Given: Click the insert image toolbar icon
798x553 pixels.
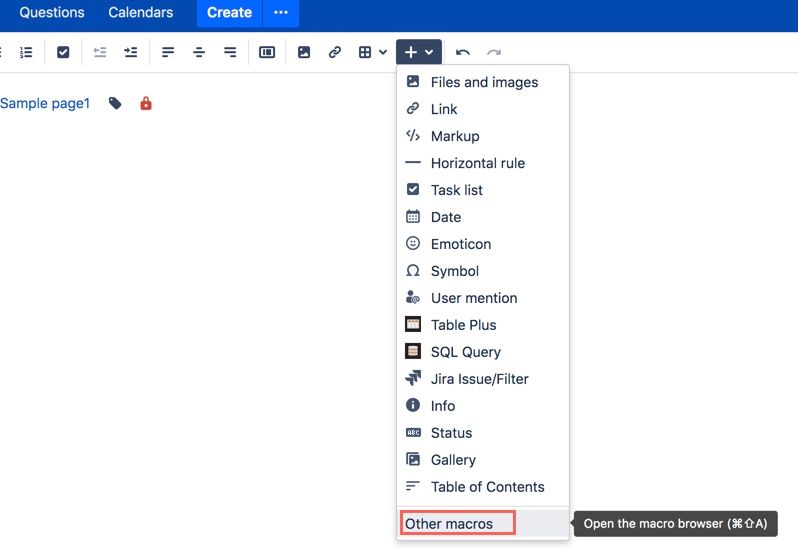Looking at the screenshot, I should click(x=304, y=52).
